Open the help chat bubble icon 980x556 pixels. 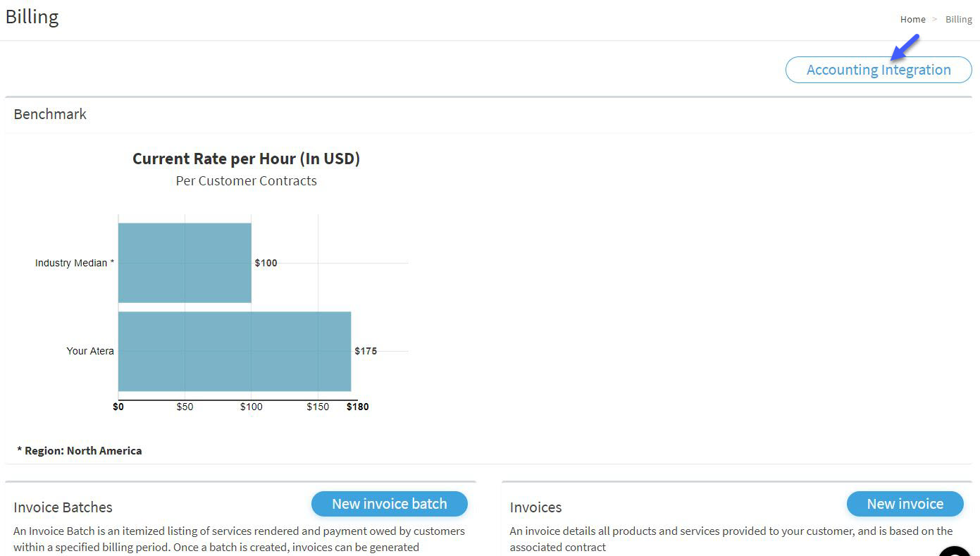[956, 551]
